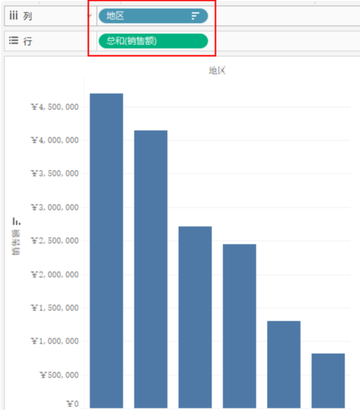Select the second tallest bar

151,269
